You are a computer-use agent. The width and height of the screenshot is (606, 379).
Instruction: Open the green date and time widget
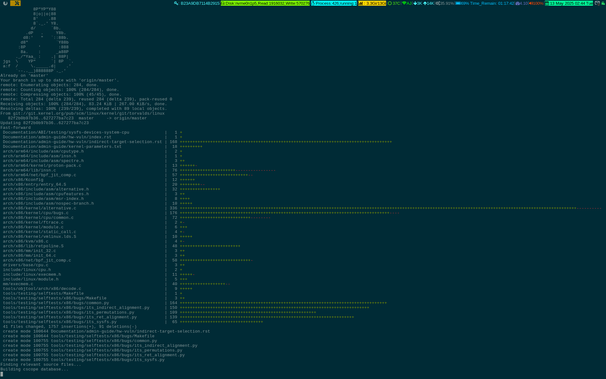[569, 3]
